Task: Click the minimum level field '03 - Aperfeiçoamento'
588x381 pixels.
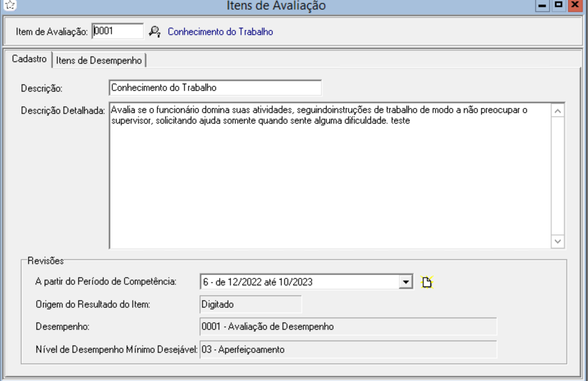Action: click(x=347, y=349)
